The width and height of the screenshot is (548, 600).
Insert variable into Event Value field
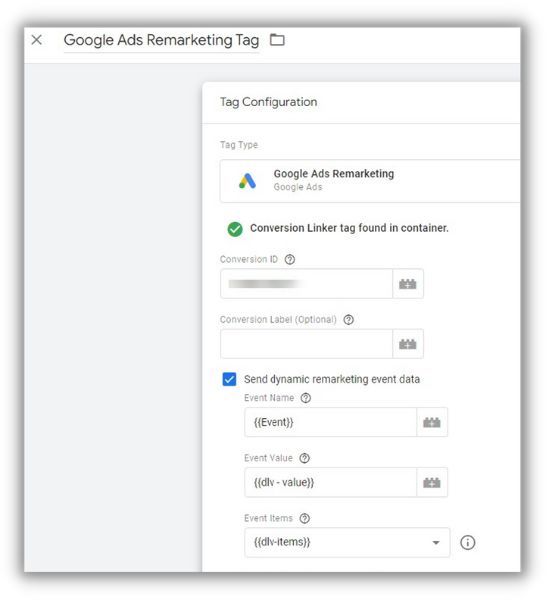click(x=432, y=482)
